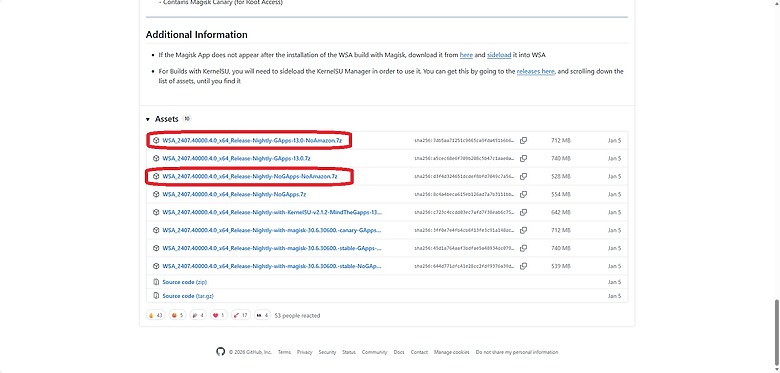
Task: Copy sha256 hash for magisk stable GApps build
Action: [x=523, y=248]
